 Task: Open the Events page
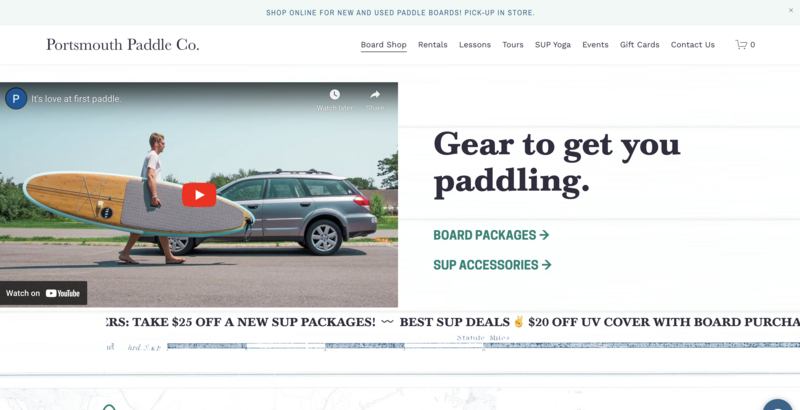point(595,45)
